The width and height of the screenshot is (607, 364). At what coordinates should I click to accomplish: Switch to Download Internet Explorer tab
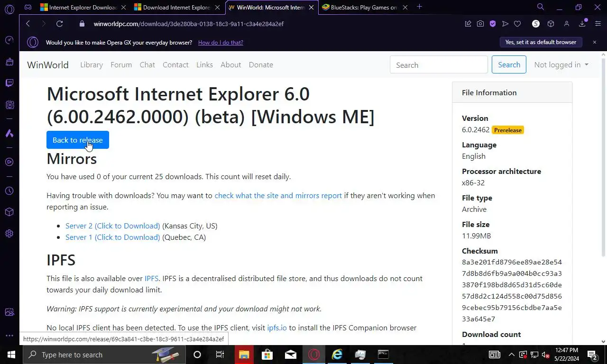pos(177,7)
